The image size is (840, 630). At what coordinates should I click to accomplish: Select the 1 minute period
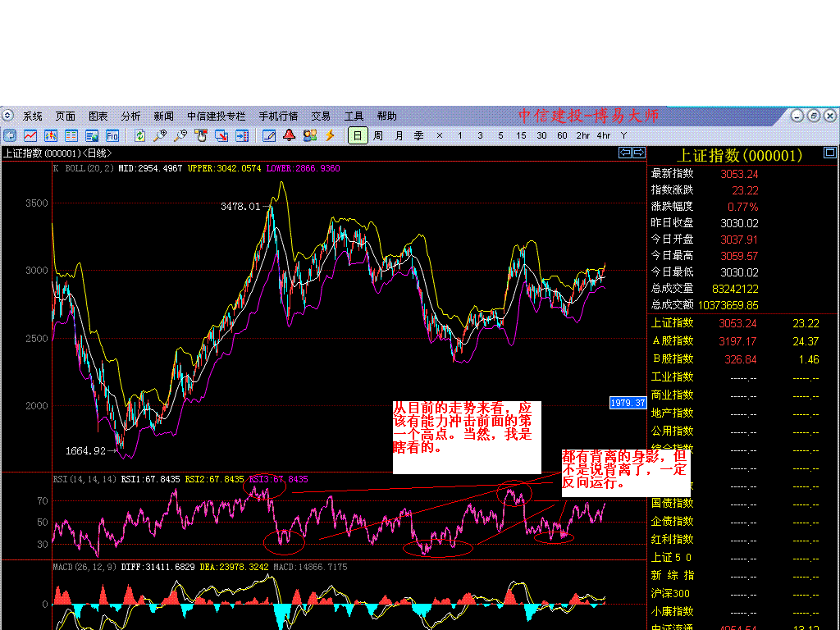(459, 135)
